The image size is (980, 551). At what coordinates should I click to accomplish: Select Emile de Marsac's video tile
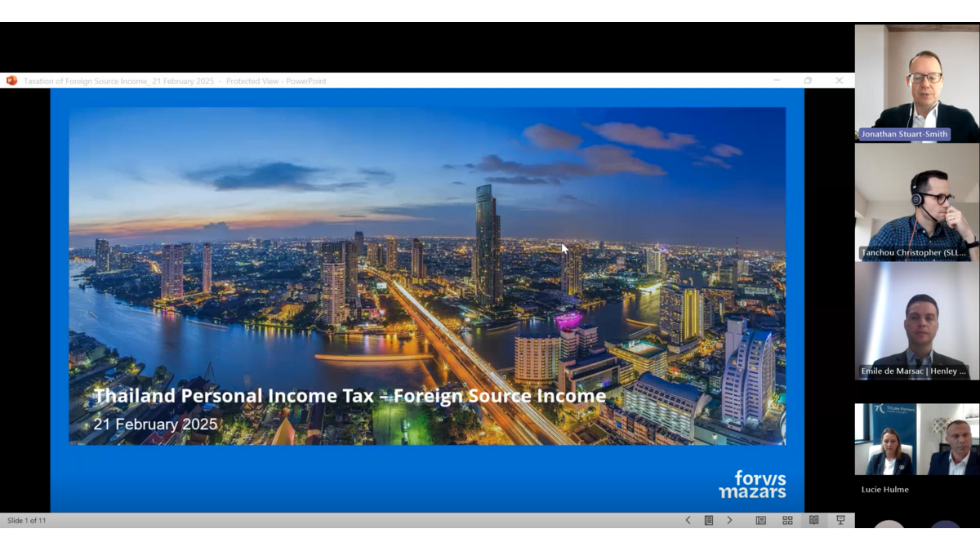[x=916, y=321]
